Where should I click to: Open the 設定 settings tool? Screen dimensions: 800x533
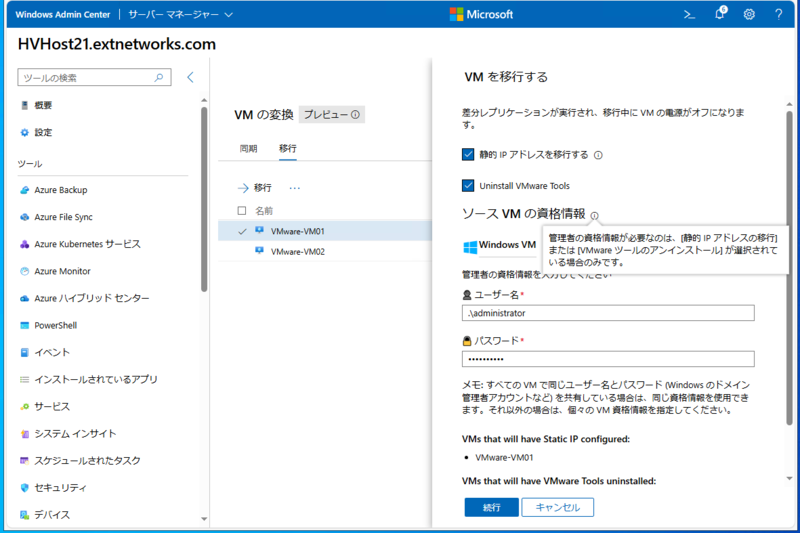[x=43, y=133]
